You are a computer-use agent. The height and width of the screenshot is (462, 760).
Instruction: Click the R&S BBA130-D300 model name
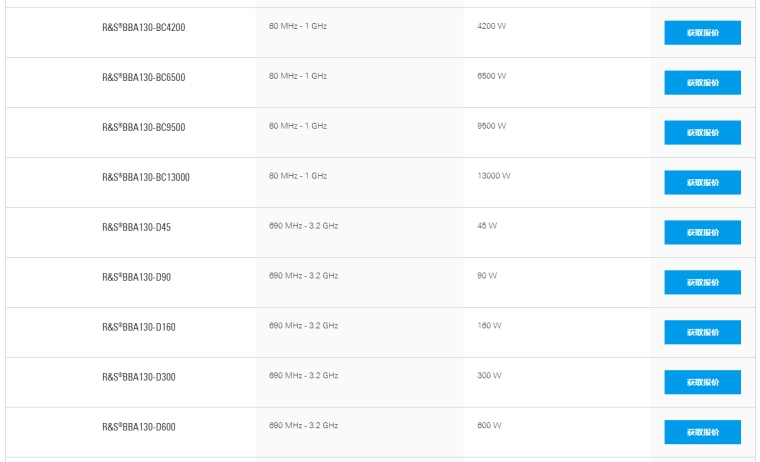pyautogui.click(x=139, y=378)
